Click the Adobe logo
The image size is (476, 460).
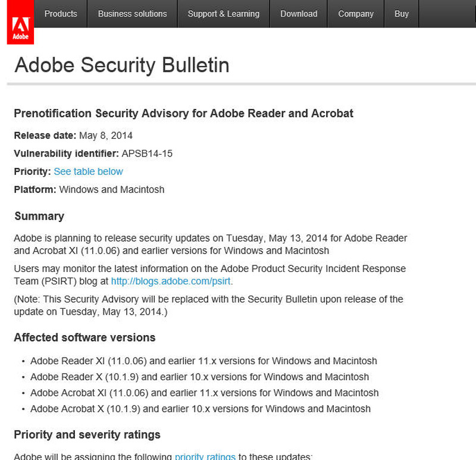20,27
